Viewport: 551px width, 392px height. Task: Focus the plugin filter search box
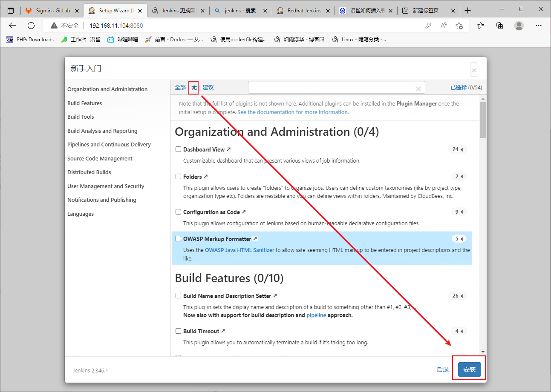click(x=336, y=87)
